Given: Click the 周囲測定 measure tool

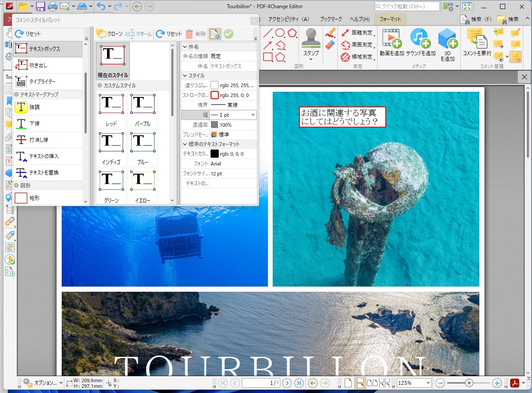Looking at the screenshot, I should tap(357, 45).
